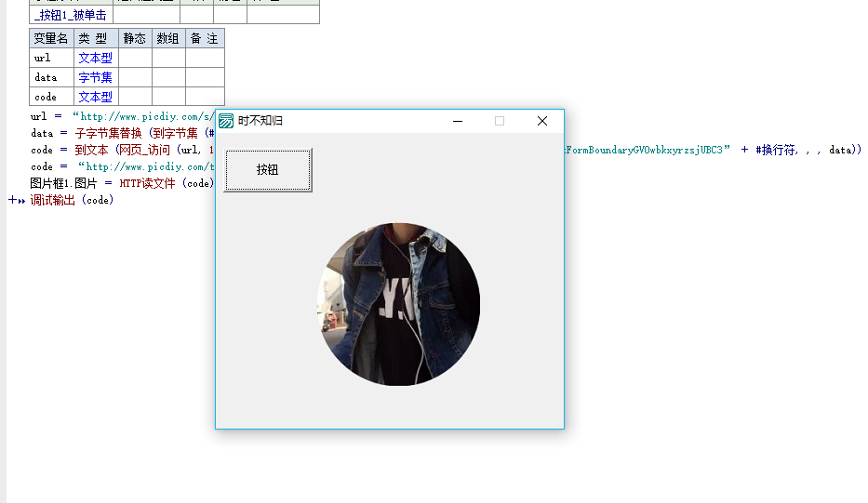Open the 文本型 type cell for code

[x=96, y=97]
